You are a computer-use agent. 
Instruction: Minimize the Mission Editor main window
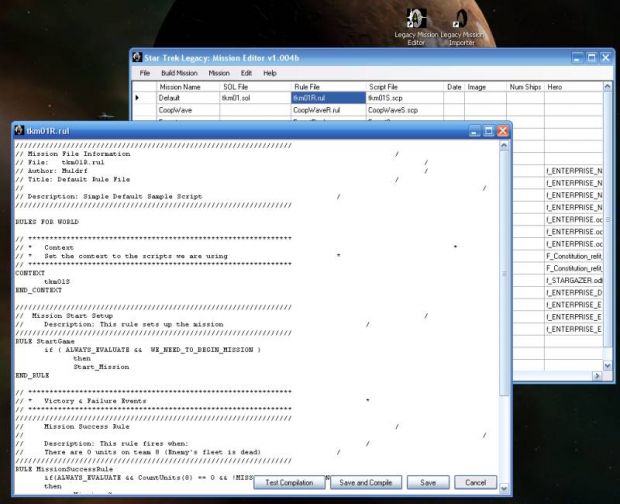(577, 58)
